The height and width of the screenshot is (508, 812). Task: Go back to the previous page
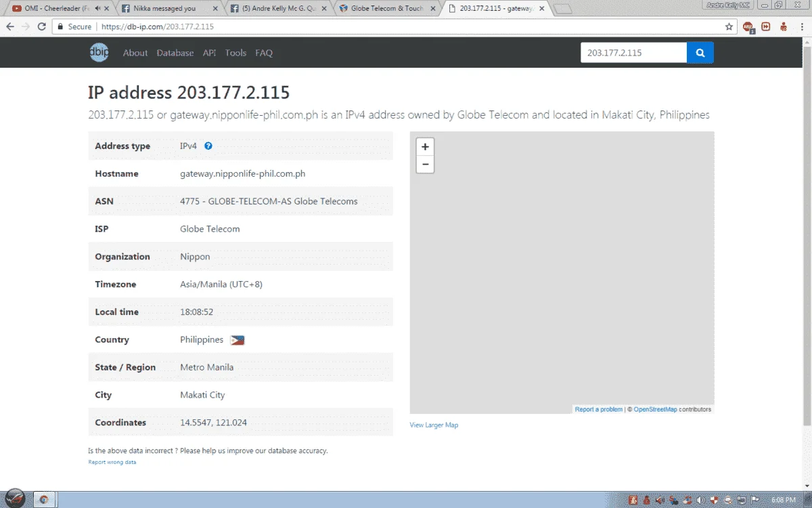10,27
